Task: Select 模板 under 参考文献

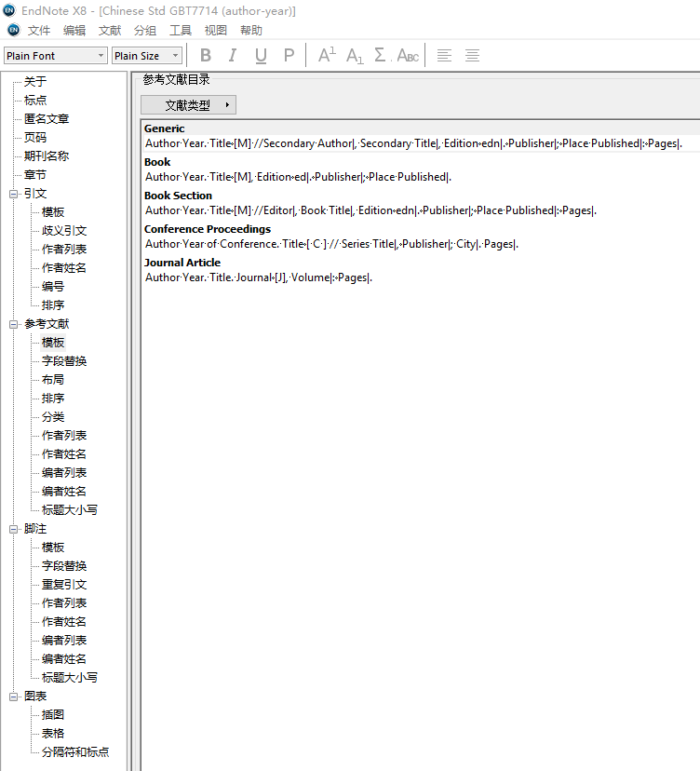Action: coord(53,343)
